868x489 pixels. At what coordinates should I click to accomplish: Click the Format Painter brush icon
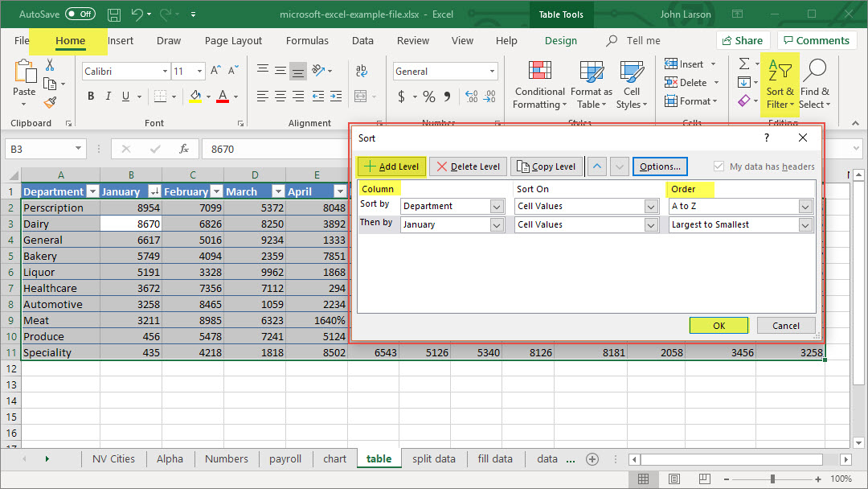coord(50,102)
